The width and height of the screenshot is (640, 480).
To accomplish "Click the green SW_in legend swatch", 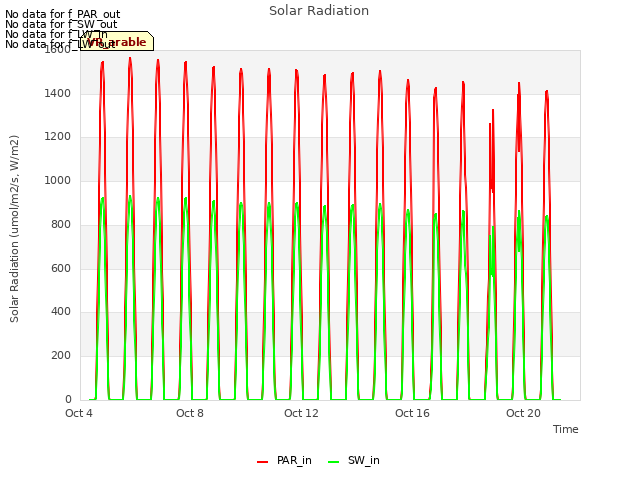I will 333,462.
